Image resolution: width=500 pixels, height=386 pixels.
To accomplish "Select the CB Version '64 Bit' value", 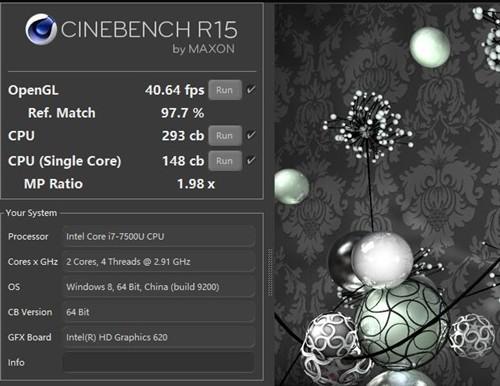I will coord(159,312).
